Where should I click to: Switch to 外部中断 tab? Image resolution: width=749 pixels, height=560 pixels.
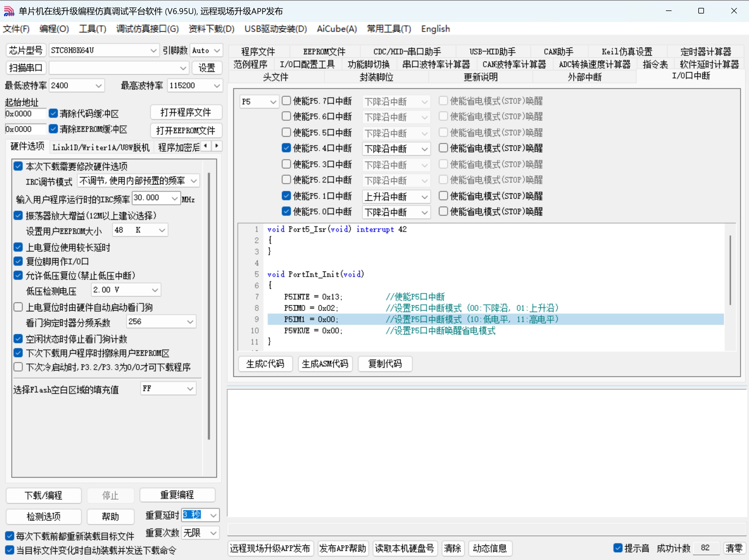tap(585, 77)
